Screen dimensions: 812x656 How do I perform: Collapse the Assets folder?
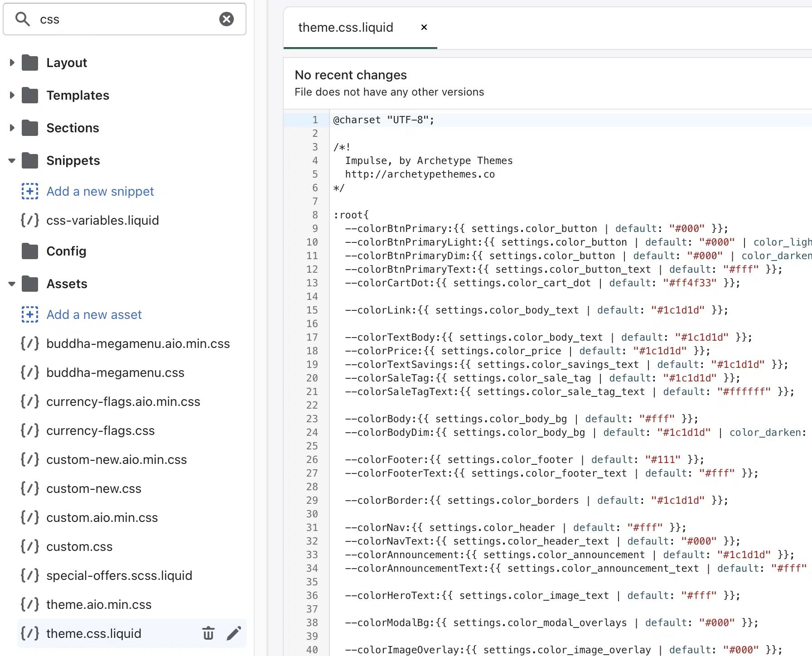pyautogui.click(x=12, y=284)
